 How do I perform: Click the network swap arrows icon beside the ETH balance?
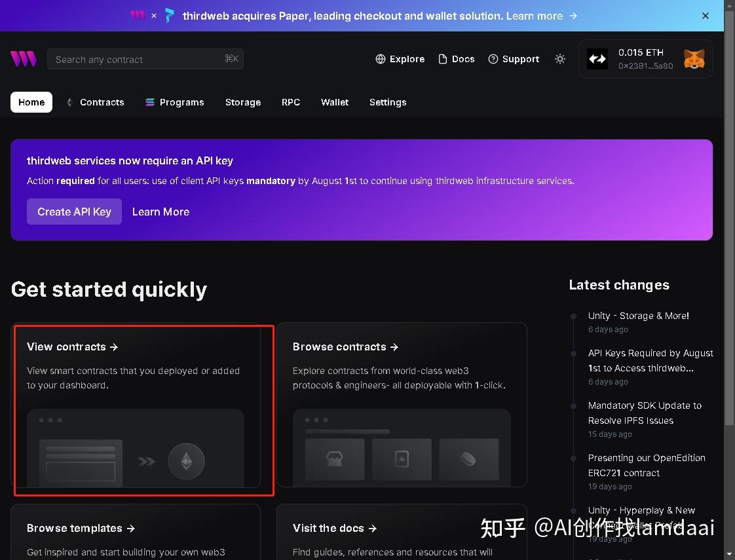tap(597, 58)
